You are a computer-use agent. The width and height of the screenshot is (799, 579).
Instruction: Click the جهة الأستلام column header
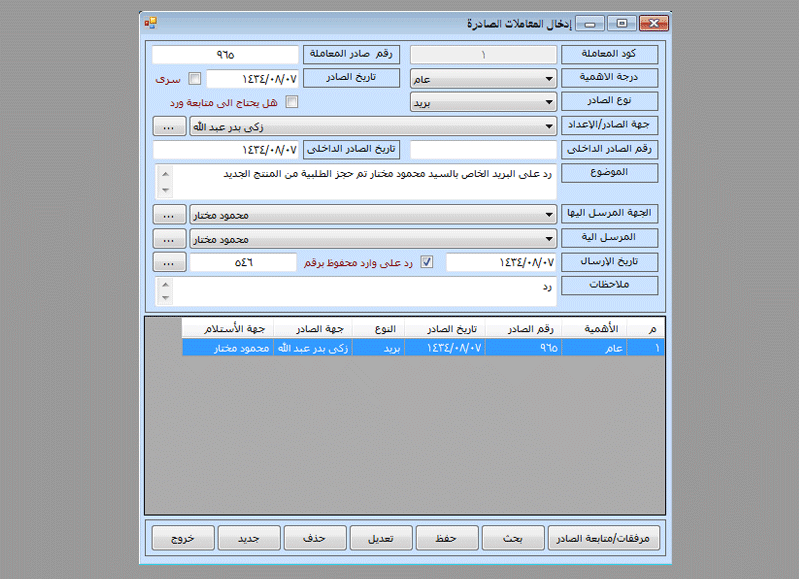pyautogui.click(x=228, y=329)
